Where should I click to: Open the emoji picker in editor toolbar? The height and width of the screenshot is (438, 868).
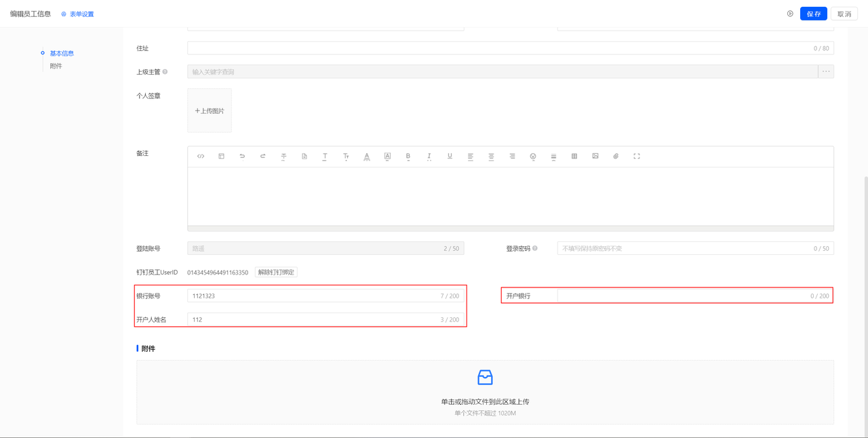point(533,157)
